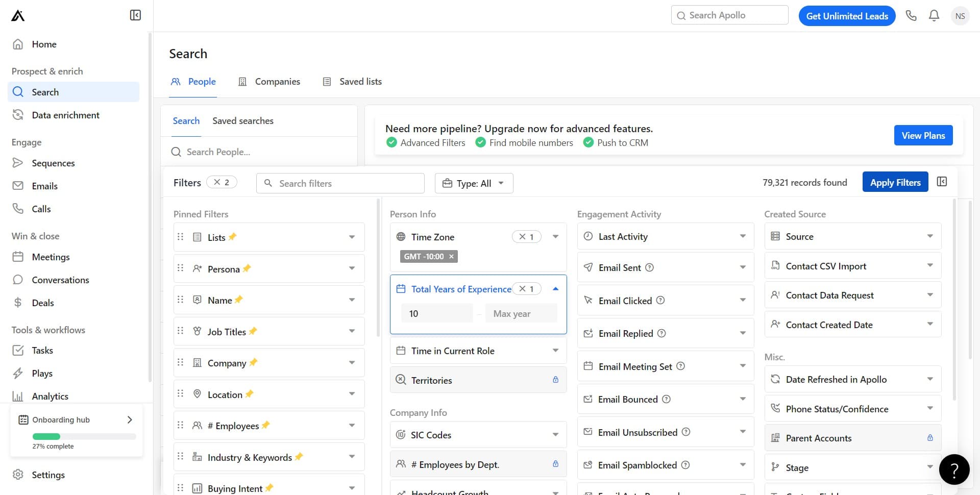
Task: Click the info icon beside Email Sent
Action: click(649, 267)
